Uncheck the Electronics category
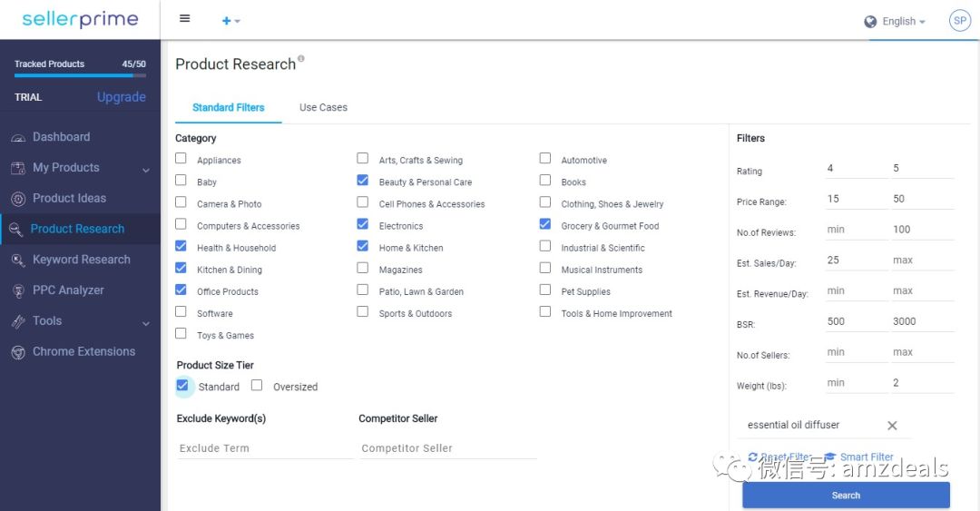980x511 pixels. pos(363,224)
